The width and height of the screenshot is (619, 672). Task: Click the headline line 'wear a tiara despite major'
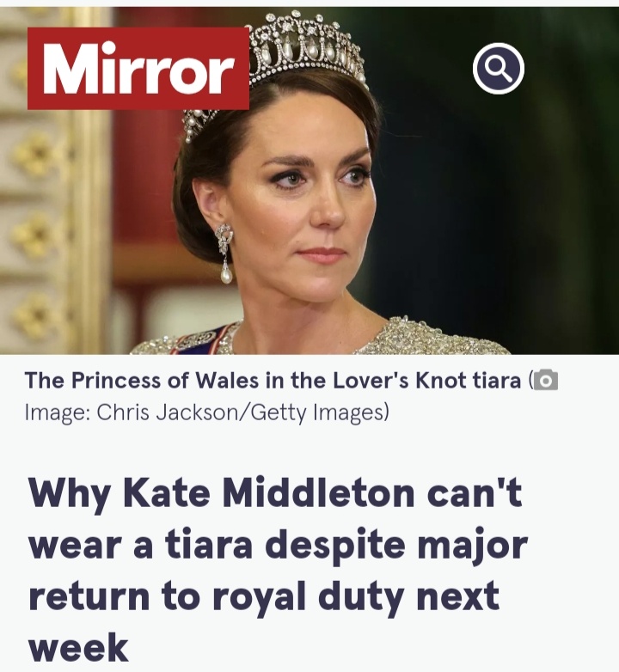(x=278, y=545)
